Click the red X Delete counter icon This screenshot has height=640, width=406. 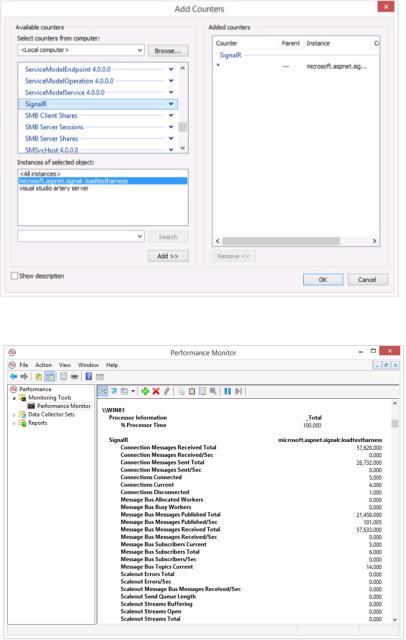156,391
